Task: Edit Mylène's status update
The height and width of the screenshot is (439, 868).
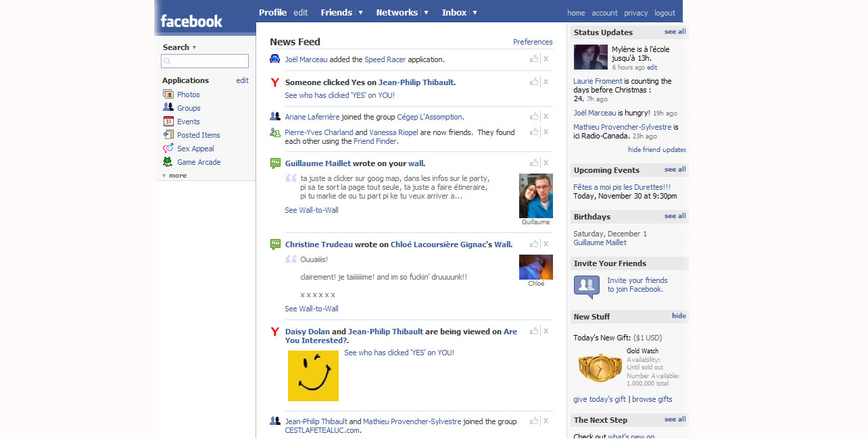Action: click(652, 68)
